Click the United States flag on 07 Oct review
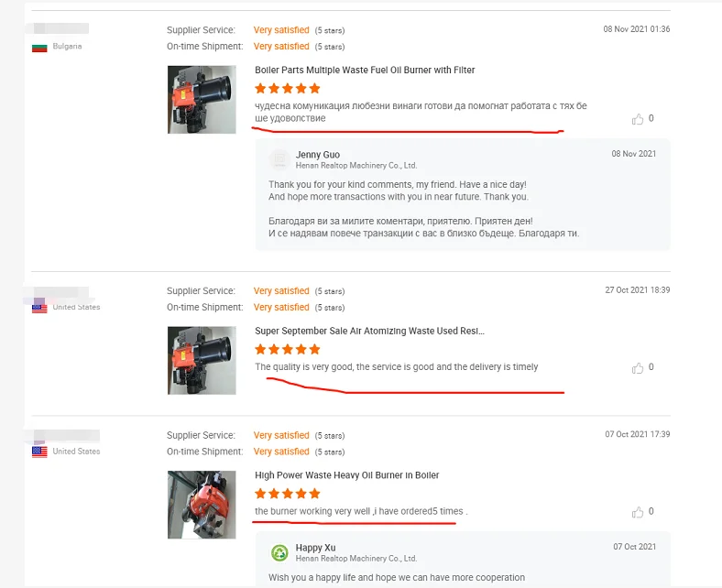 39,452
